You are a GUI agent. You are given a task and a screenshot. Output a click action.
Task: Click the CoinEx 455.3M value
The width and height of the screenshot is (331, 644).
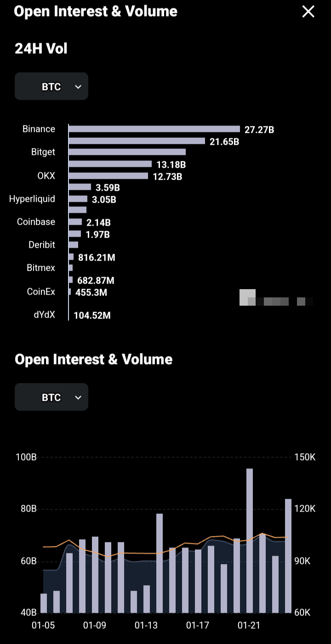pyautogui.click(x=91, y=292)
